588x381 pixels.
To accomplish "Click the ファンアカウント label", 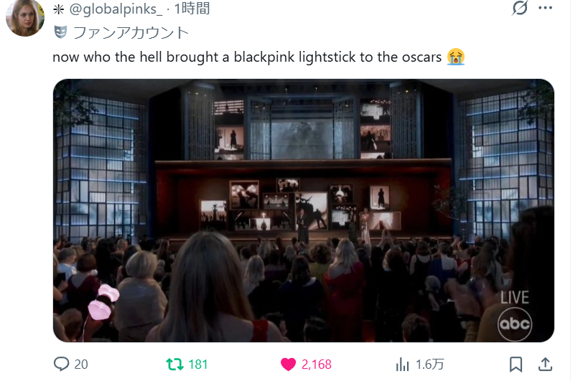I will (x=131, y=32).
